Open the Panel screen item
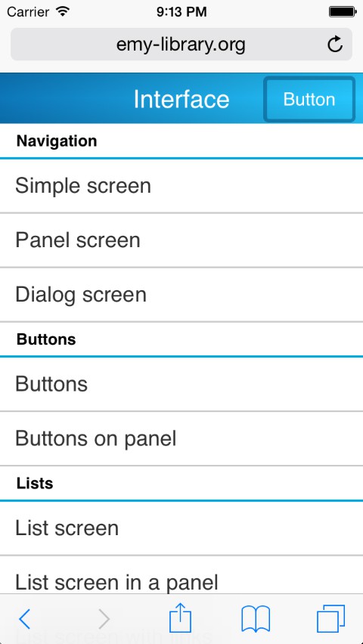The height and width of the screenshot is (644, 363). coord(181,240)
